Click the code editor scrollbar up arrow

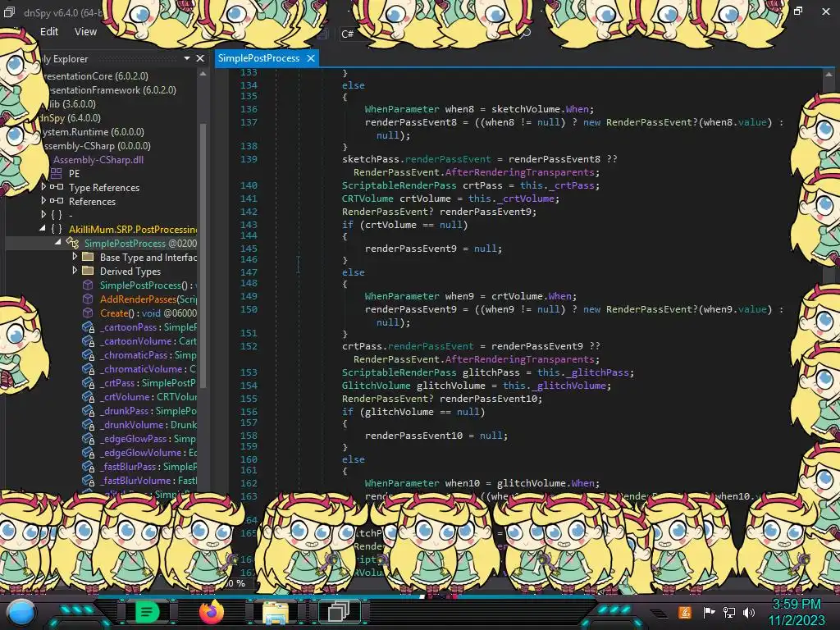pos(829,75)
